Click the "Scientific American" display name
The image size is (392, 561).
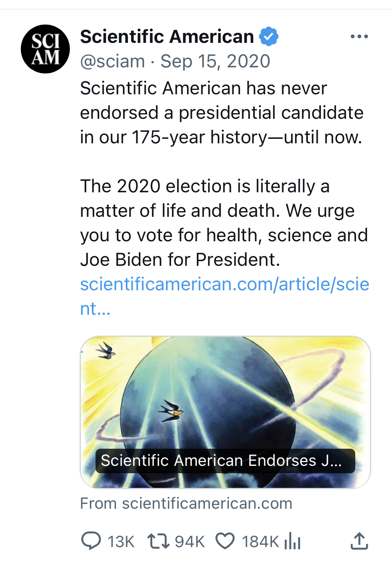pos(167,37)
